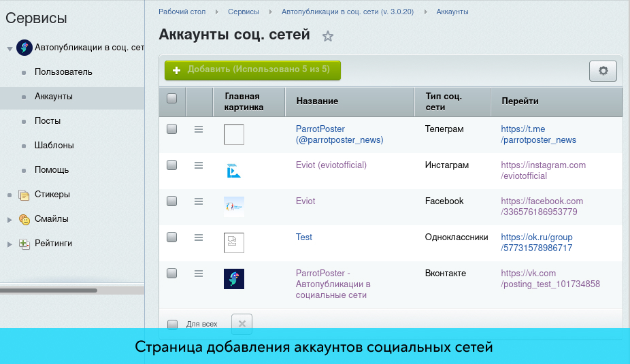Collapse the Автопубликации в соц. сетях tree section
This screenshot has width=630, height=364.
click(10, 48)
